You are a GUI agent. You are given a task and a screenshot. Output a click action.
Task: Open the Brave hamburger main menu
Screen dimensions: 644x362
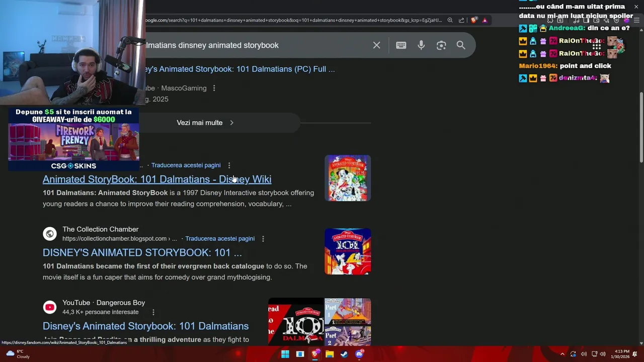pos(636,20)
